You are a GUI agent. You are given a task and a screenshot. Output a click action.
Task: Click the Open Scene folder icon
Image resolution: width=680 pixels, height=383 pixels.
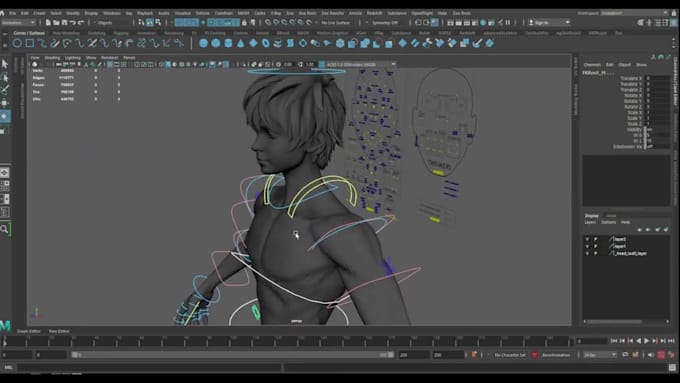56,22
